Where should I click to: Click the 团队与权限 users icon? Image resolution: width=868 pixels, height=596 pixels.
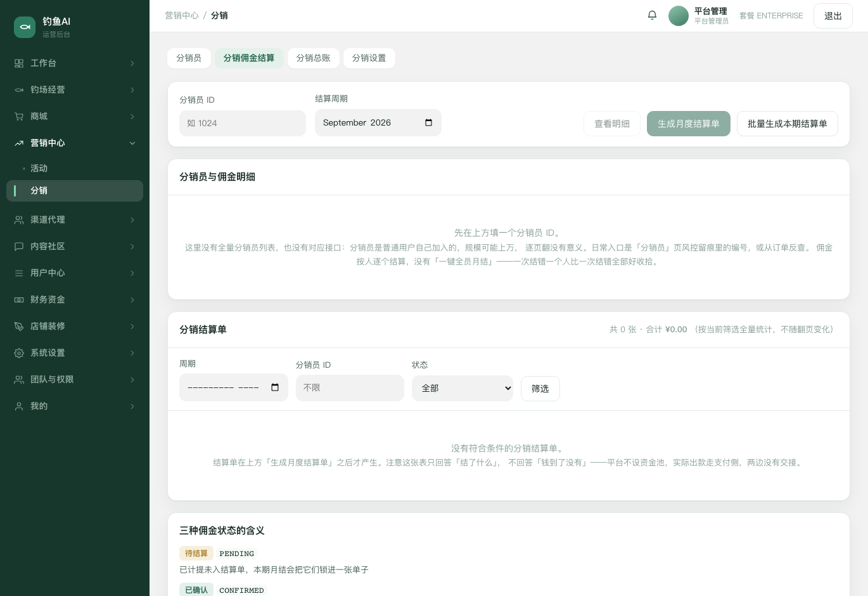[x=19, y=380]
